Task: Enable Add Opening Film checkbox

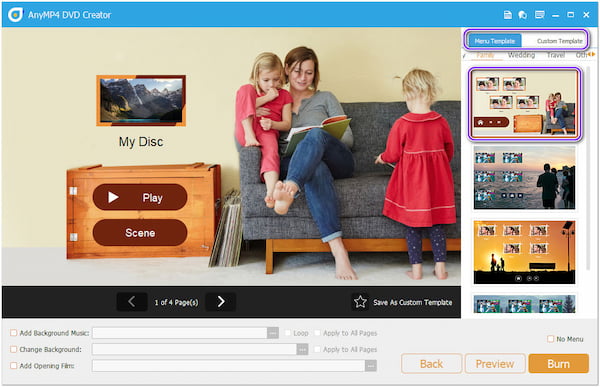Action: pos(13,366)
